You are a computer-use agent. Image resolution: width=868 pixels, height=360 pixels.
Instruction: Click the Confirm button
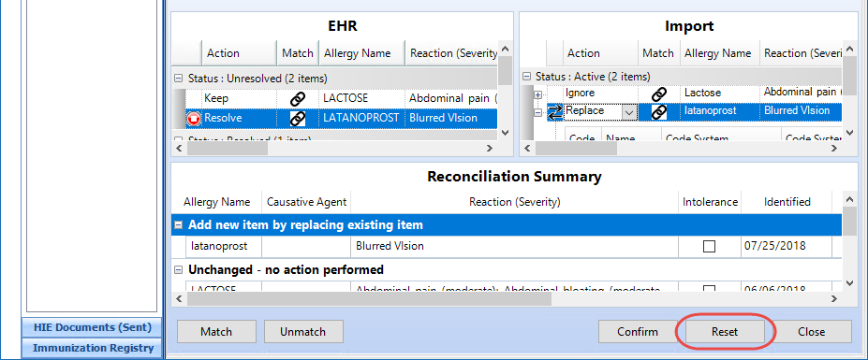pos(638,332)
